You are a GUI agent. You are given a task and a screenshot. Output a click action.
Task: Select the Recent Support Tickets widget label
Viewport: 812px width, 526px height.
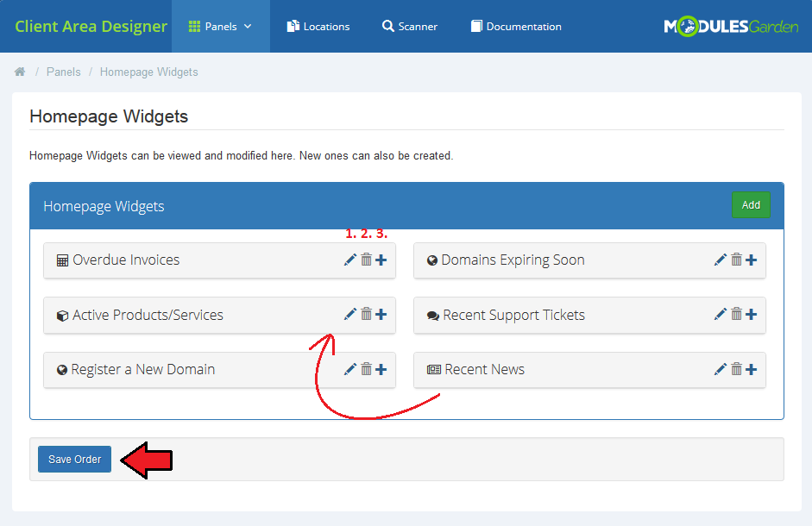[513, 315]
